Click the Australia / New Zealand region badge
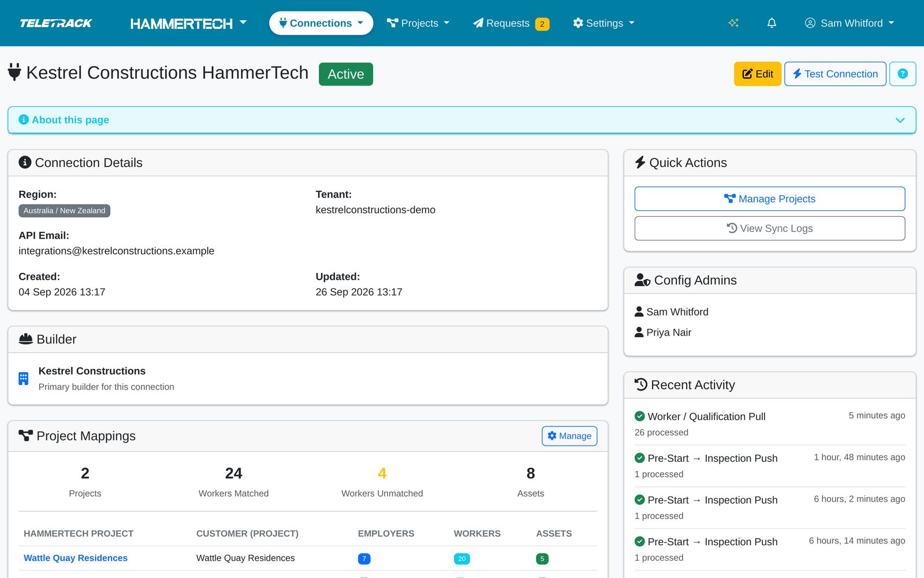 click(64, 210)
